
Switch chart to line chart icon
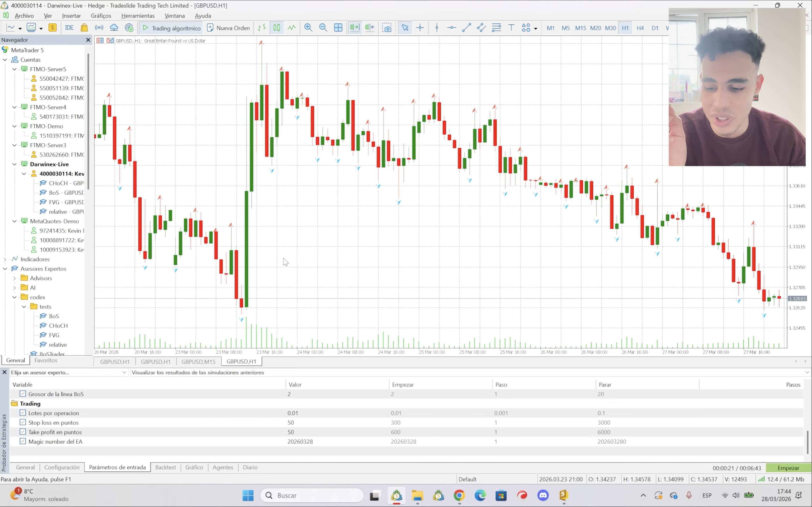(292, 28)
